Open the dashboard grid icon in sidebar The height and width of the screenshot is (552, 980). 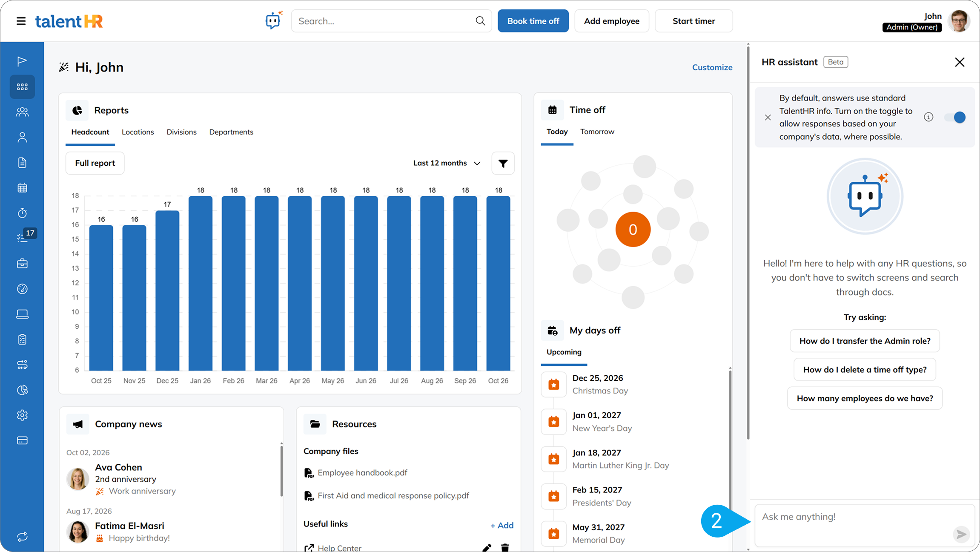22,87
